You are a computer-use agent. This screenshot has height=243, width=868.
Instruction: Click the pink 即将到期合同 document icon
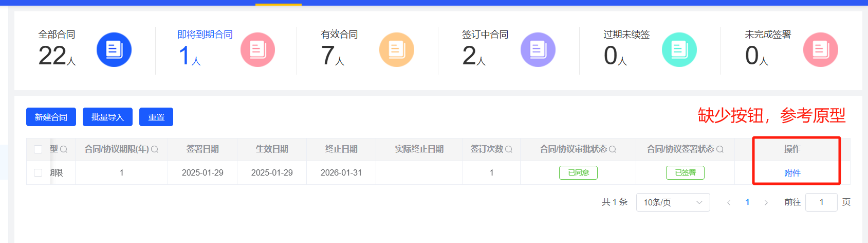pyautogui.click(x=257, y=50)
